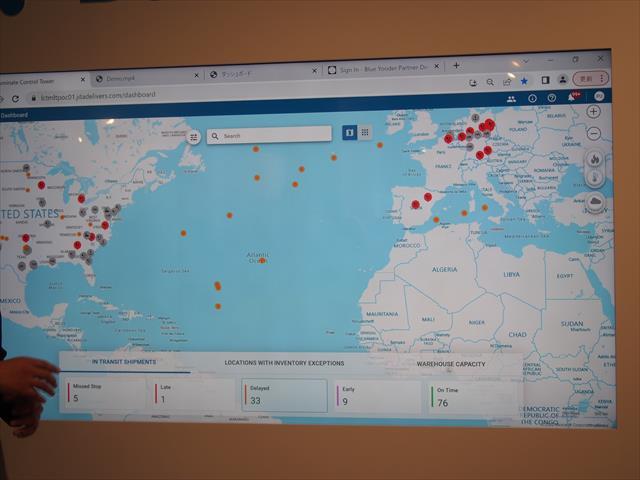Viewport: 640px width, 480px height.
Task: Close the Sign In Blue Yonder tab
Action: point(436,66)
